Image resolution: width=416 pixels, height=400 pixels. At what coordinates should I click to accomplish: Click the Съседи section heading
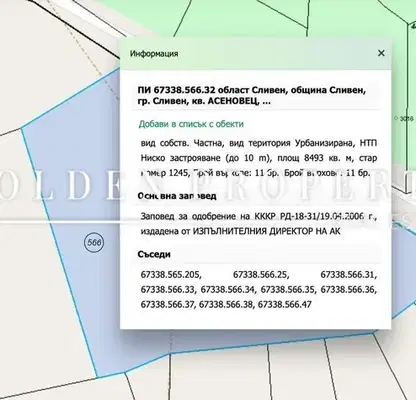coord(154,254)
